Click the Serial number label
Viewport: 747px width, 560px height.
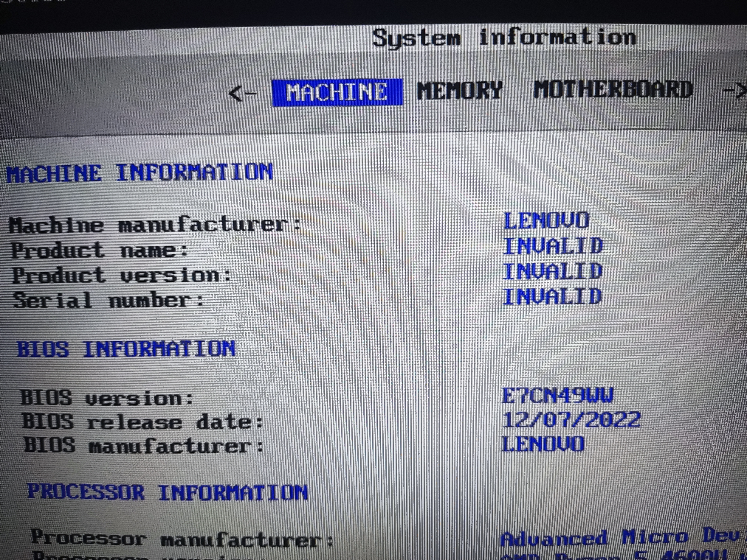tap(108, 300)
